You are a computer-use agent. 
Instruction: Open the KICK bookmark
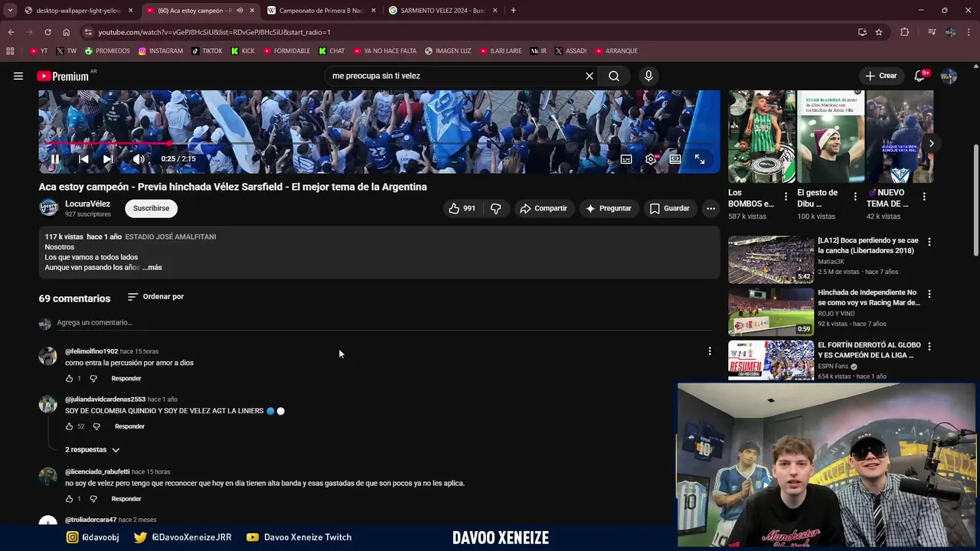(243, 51)
